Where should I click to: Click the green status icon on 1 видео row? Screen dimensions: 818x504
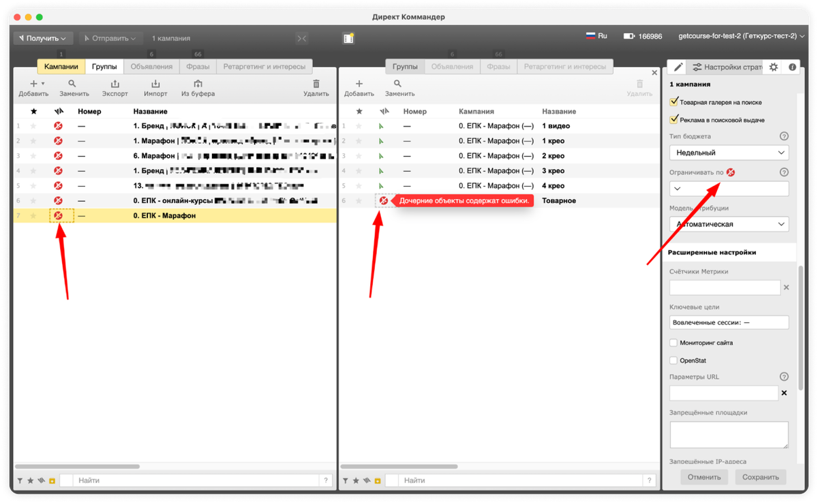381,126
